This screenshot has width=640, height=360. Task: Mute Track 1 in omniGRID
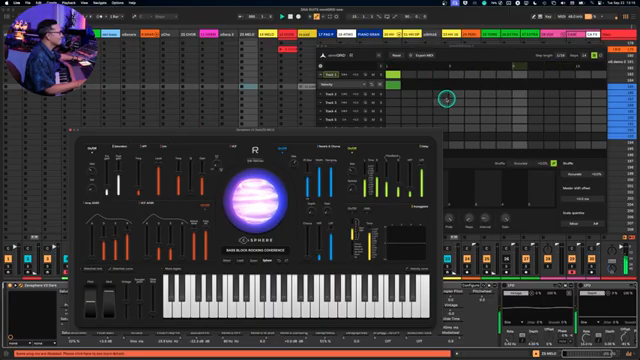pos(373,75)
